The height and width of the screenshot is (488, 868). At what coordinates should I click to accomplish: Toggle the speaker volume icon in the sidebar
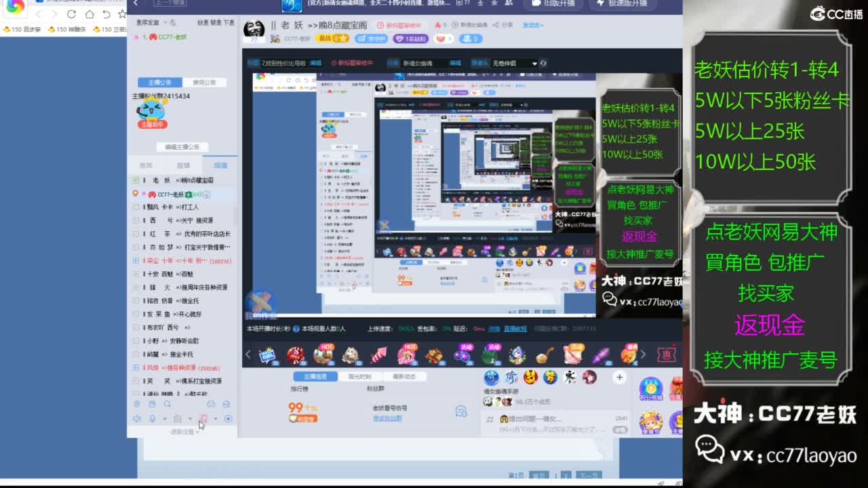tap(137, 419)
